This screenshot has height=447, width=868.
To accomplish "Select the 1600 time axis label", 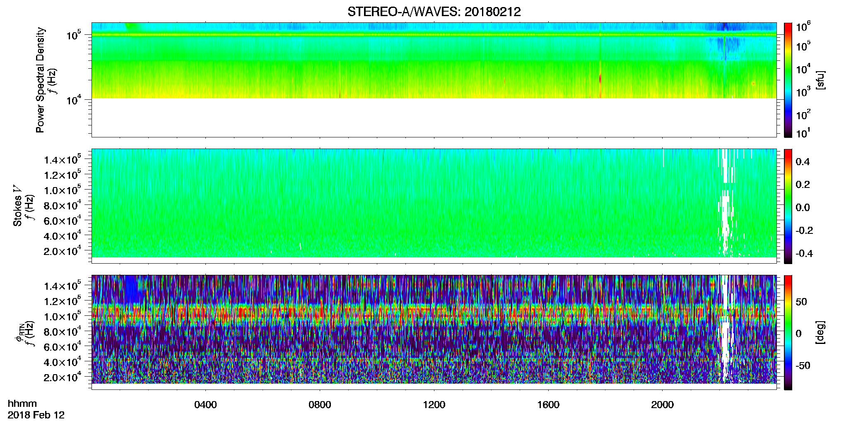I will 548,405.
